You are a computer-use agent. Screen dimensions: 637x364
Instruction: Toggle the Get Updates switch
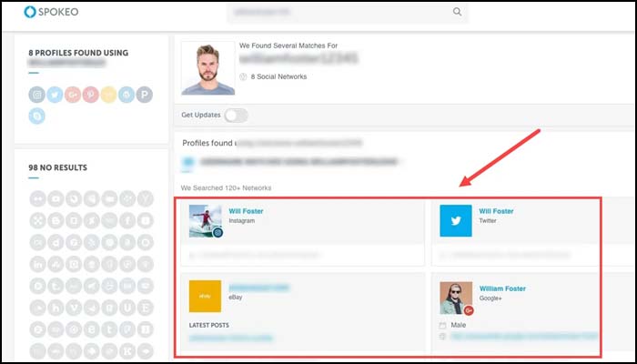[236, 116]
